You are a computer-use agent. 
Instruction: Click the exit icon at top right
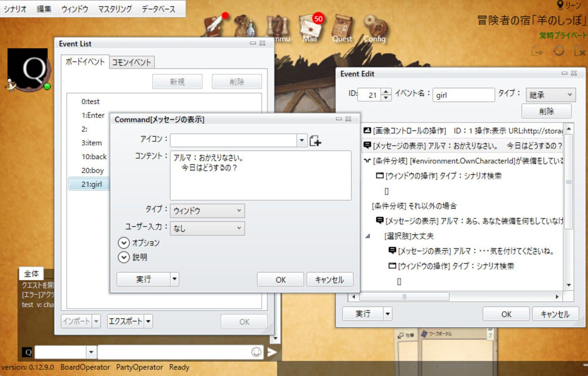coord(580,52)
